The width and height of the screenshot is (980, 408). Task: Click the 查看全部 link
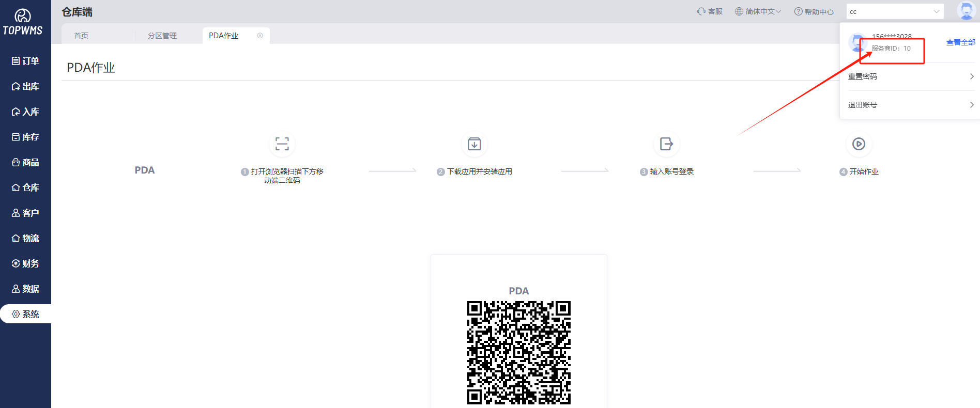[x=960, y=42]
